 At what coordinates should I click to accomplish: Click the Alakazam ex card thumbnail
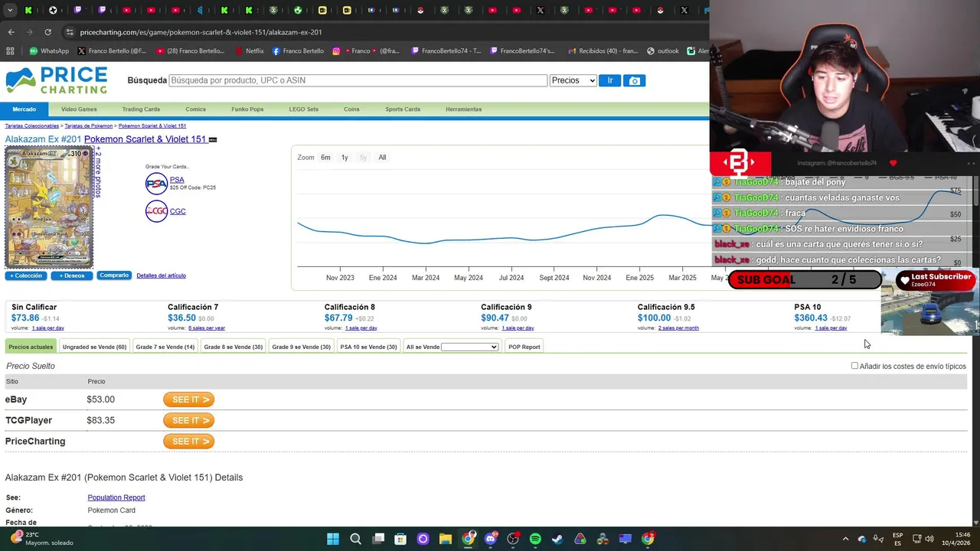point(49,207)
